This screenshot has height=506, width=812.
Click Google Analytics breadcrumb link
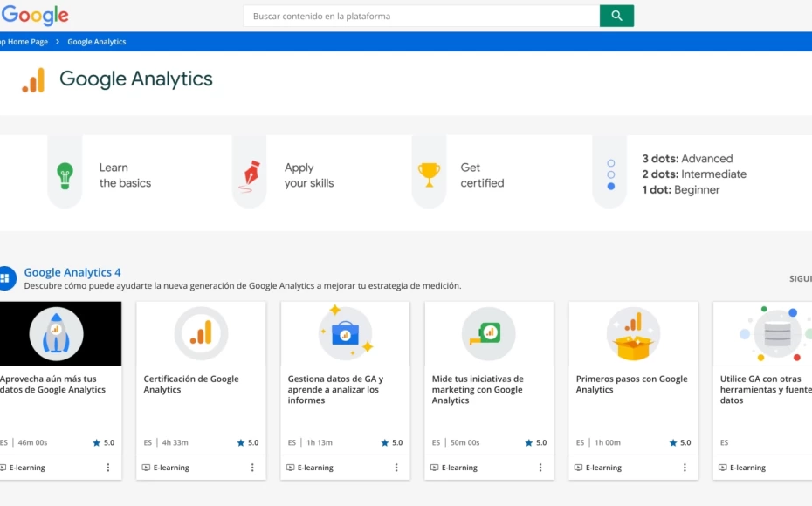pyautogui.click(x=97, y=42)
